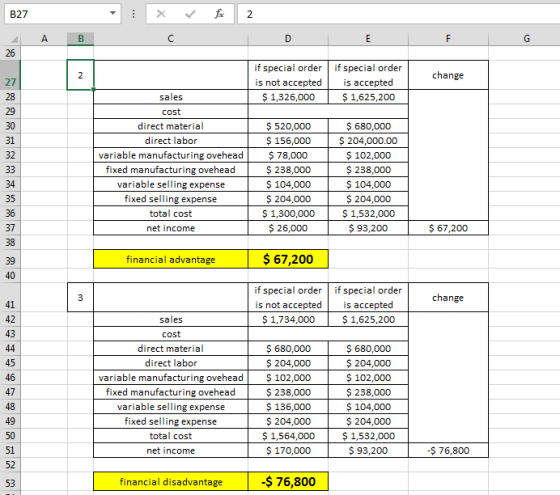Click sales value $ 1,326,000

click(x=288, y=97)
